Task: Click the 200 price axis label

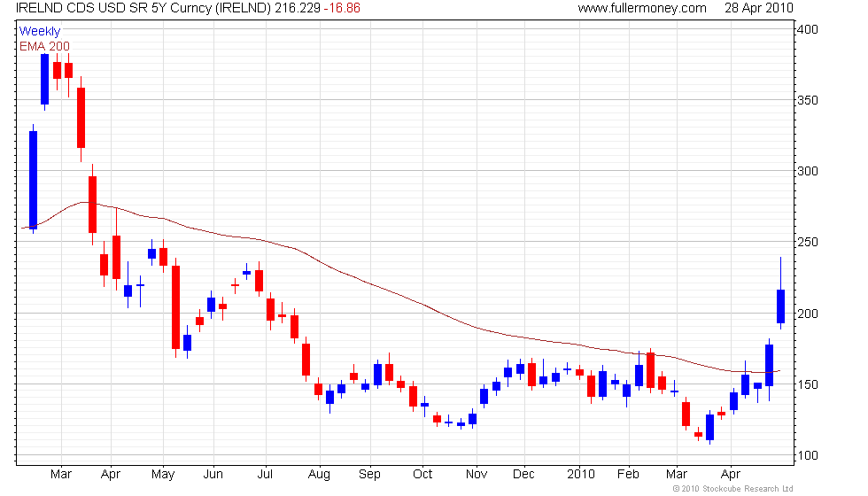Action: pos(808,314)
